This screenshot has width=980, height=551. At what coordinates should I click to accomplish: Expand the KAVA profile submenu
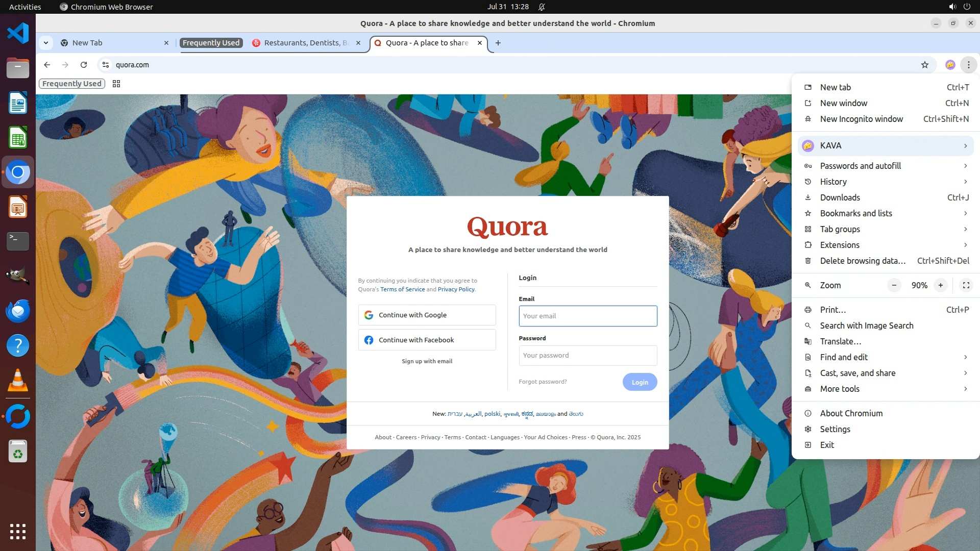[886, 146]
